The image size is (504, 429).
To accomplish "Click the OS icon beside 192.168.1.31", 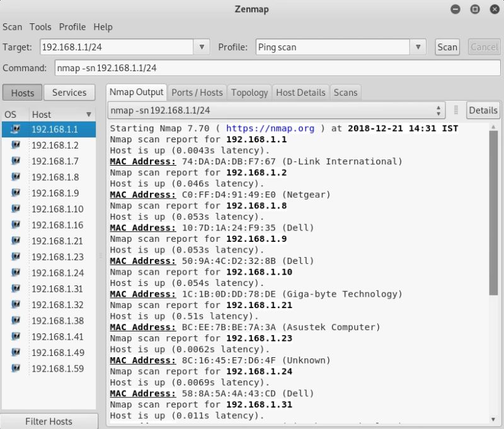I will [x=15, y=289].
